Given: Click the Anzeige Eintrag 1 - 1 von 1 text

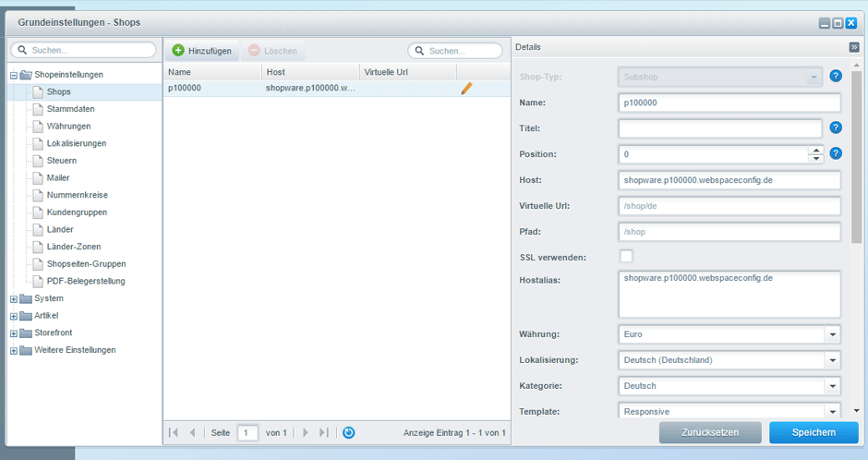Looking at the screenshot, I should [x=454, y=433].
